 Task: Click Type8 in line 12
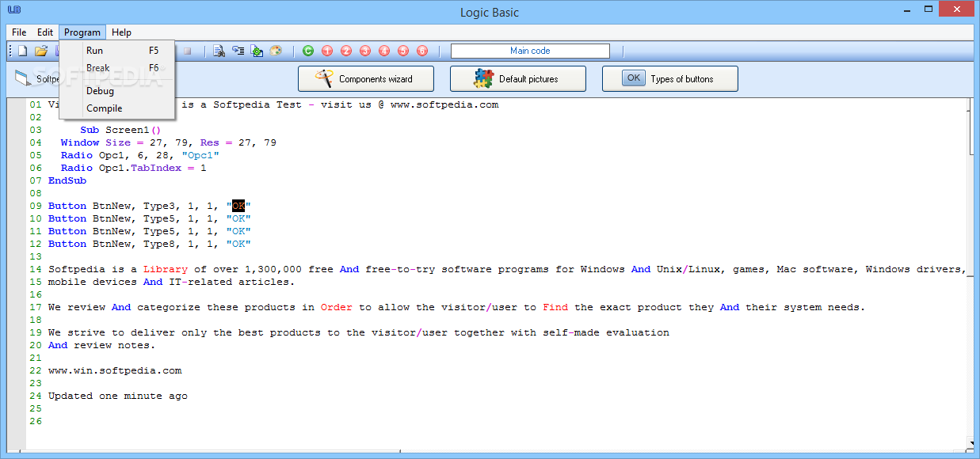[x=159, y=244]
